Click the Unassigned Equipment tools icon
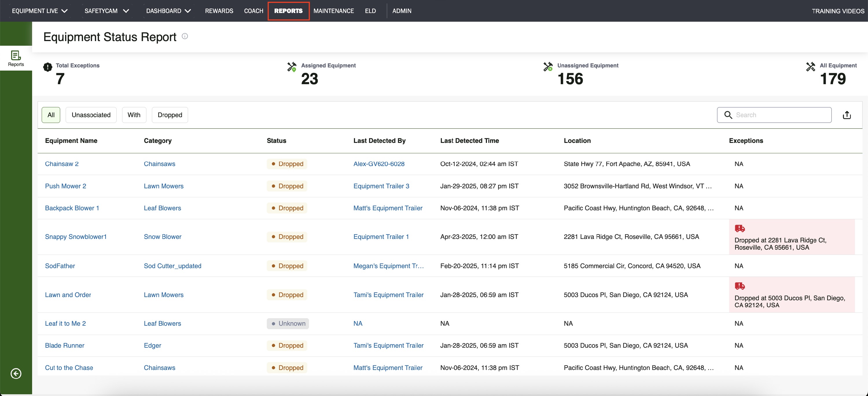The height and width of the screenshot is (396, 868). coord(548,67)
